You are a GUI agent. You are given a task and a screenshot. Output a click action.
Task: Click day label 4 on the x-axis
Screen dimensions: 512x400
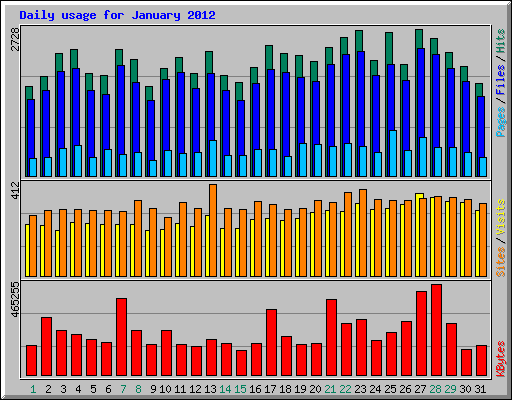[x=78, y=389]
